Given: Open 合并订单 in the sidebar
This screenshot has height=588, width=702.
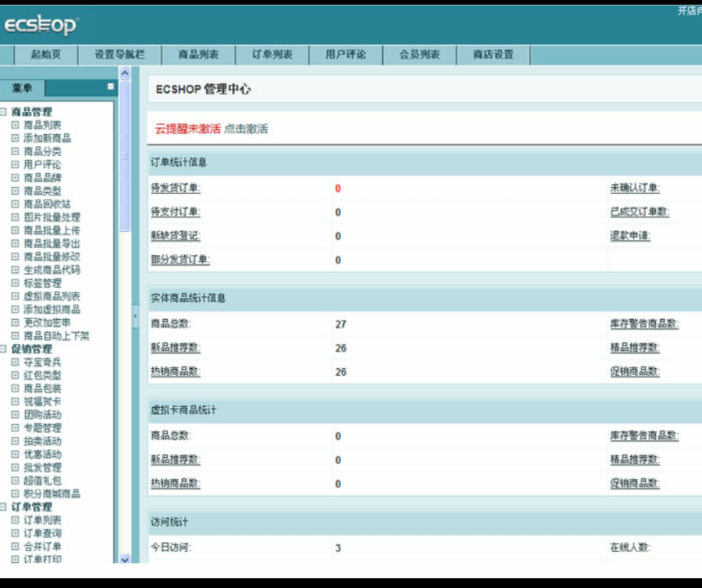Looking at the screenshot, I should [x=42, y=547].
